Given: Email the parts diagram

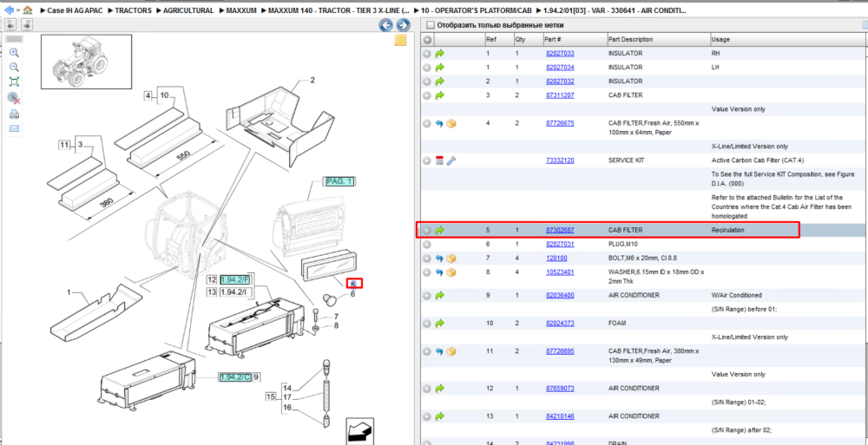Looking at the screenshot, I should click(15, 129).
